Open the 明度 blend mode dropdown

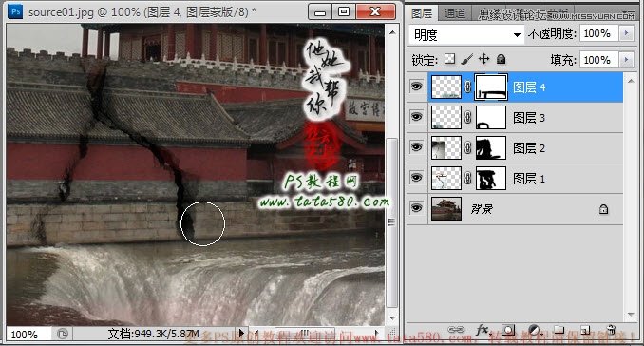[x=466, y=35]
